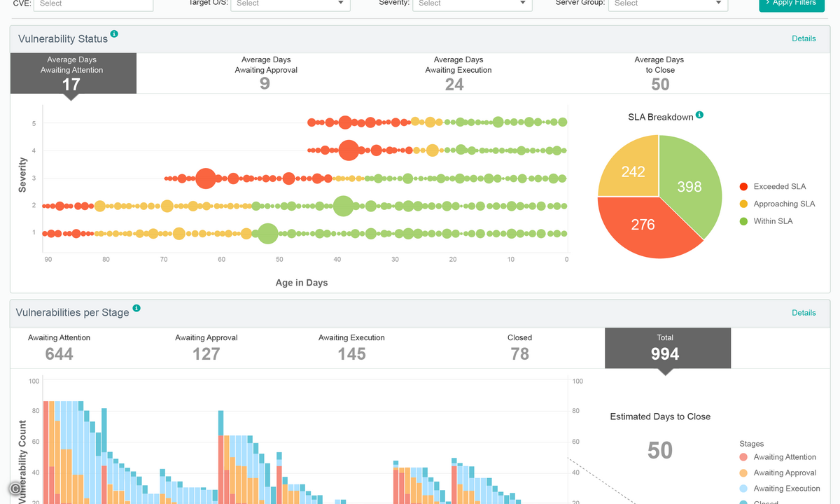Click the large green bubble on severity 1
Image resolution: width=840 pixels, height=504 pixels.
pos(267,233)
